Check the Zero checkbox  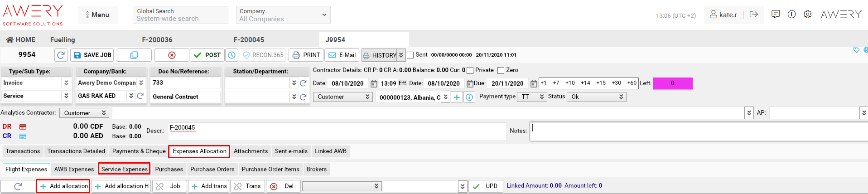pos(501,70)
